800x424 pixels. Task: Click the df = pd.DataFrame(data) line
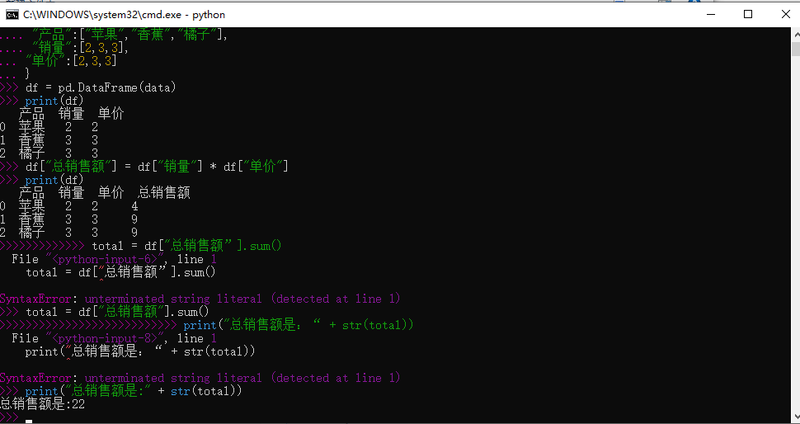101,88
